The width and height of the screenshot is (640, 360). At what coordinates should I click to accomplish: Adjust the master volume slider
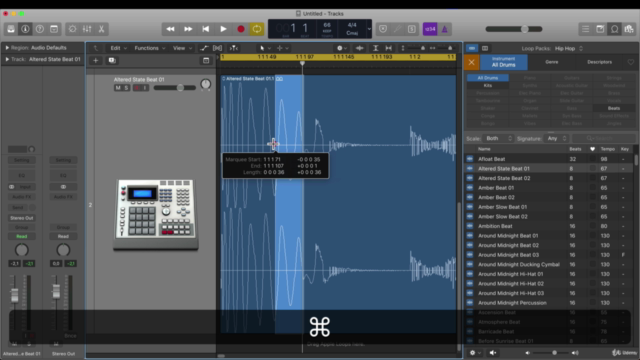click(514, 29)
